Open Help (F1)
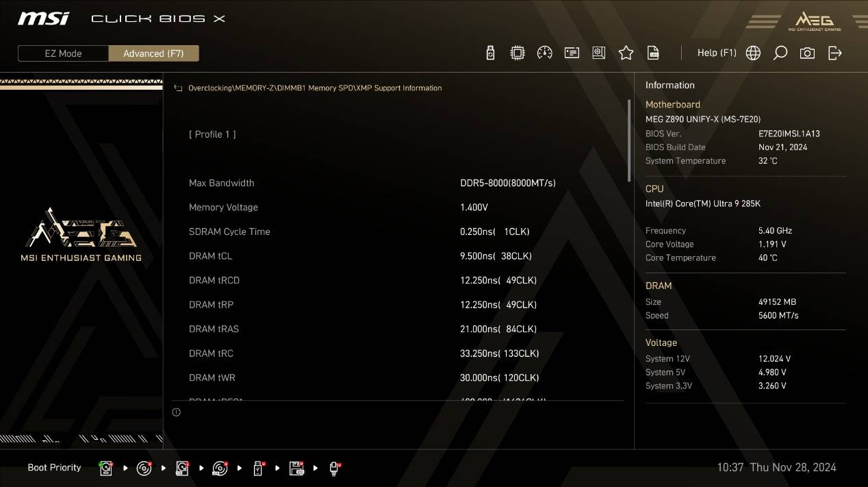Screen dimensions: 868x487 point(716,53)
